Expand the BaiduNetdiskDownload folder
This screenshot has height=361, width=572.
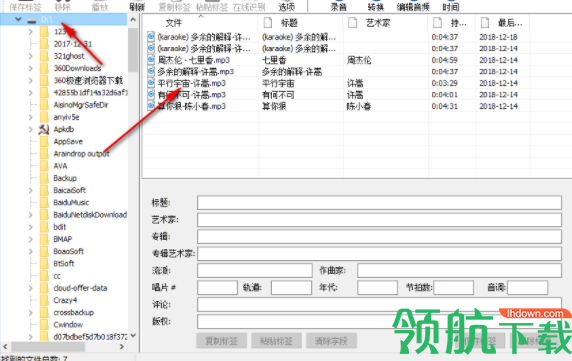pyautogui.click(x=31, y=215)
